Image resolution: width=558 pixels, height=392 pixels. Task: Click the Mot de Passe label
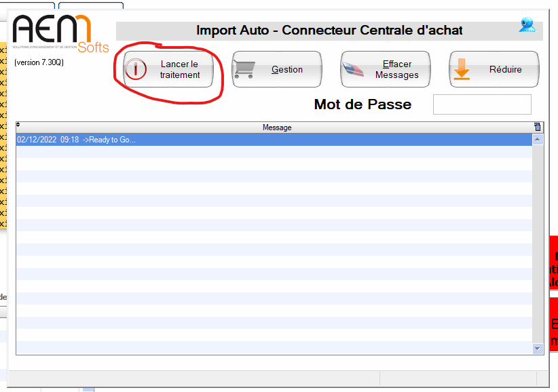click(x=362, y=104)
